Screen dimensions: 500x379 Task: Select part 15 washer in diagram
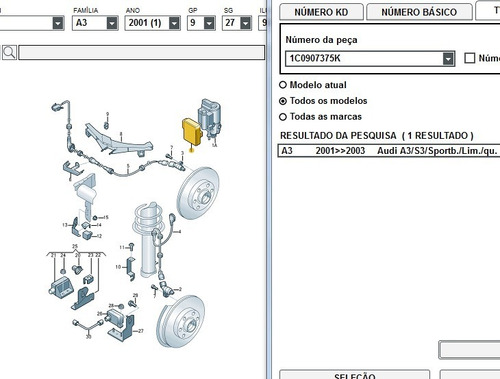point(95,218)
